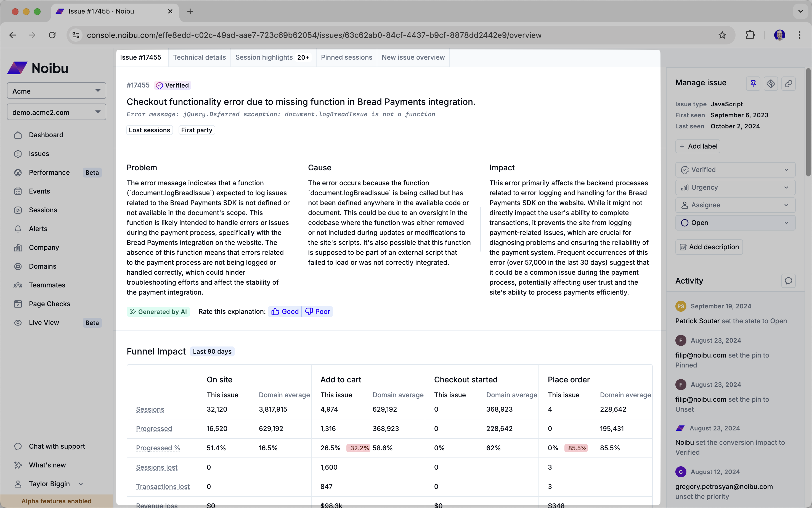The height and width of the screenshot is (508, 812).
Task: Click the Last 90 days badge
Action: tap(212, 351)
